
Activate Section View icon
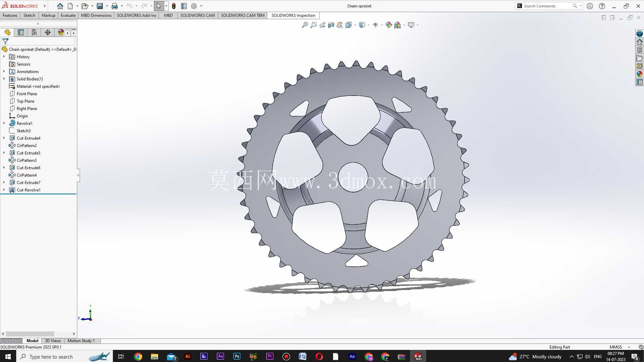[331, 25]
